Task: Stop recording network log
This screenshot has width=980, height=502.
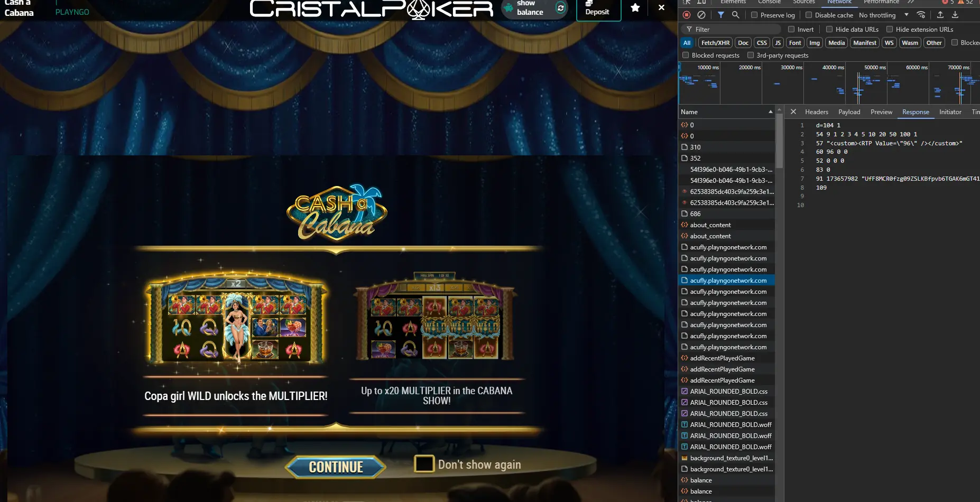Action: [x=686, y=15]
